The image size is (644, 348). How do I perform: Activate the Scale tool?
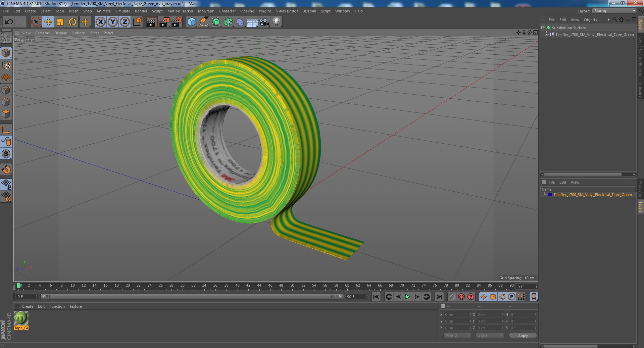coord(60,22)
